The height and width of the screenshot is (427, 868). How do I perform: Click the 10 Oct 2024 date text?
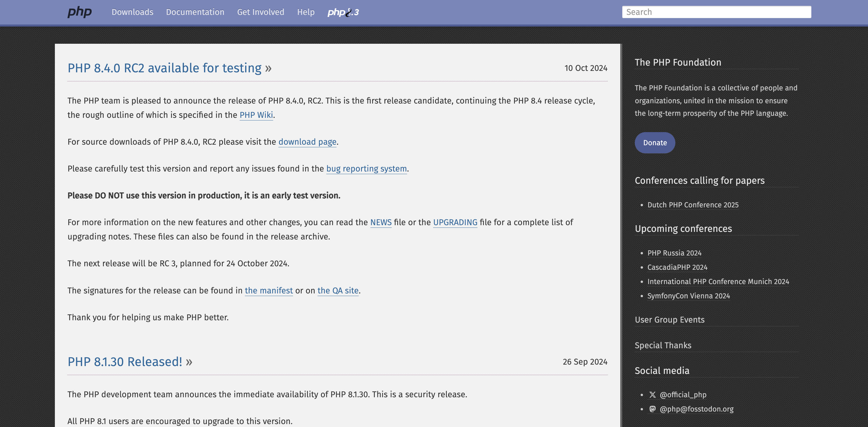(x=586, y=68)
